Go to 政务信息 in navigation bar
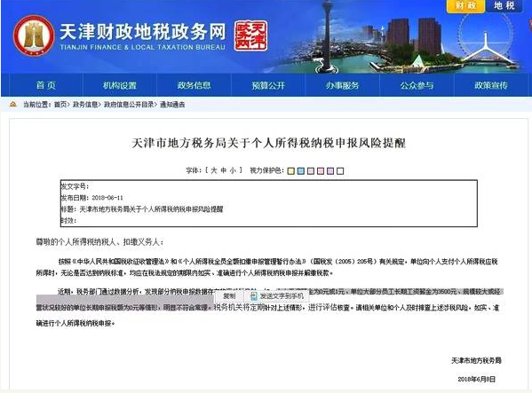This screenshot has width=532, height=393. tap(195, 85)
